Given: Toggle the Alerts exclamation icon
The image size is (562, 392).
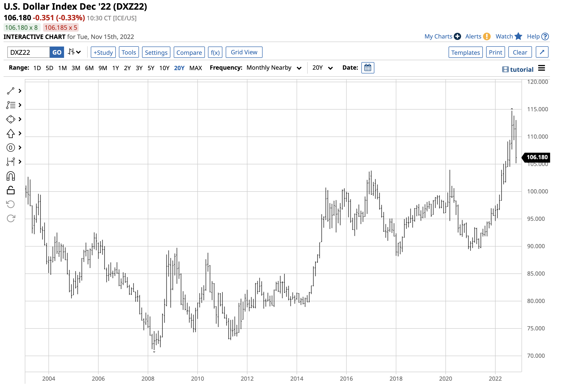Looking at the screenshot, I should (487, 36).
